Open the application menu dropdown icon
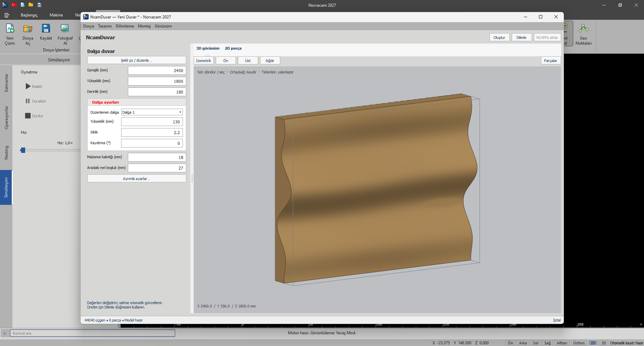644x346 pixels. tap(7, 15)
